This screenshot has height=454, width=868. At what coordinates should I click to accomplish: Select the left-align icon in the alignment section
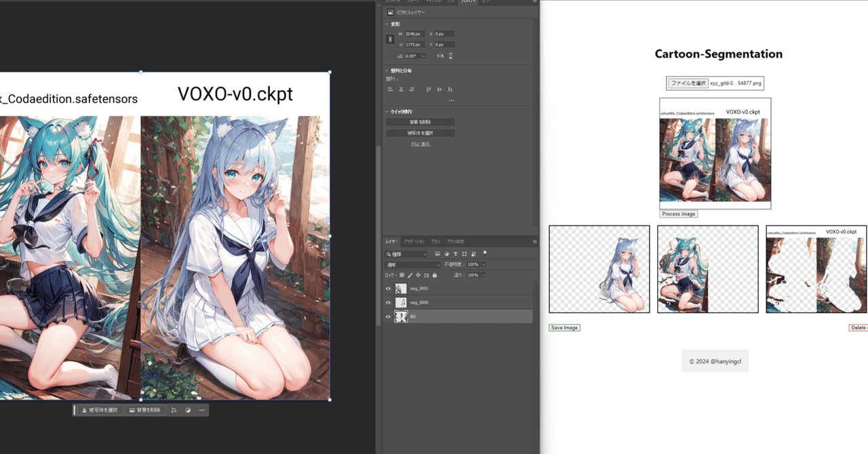pyautogui.click(x=390, y=89)
